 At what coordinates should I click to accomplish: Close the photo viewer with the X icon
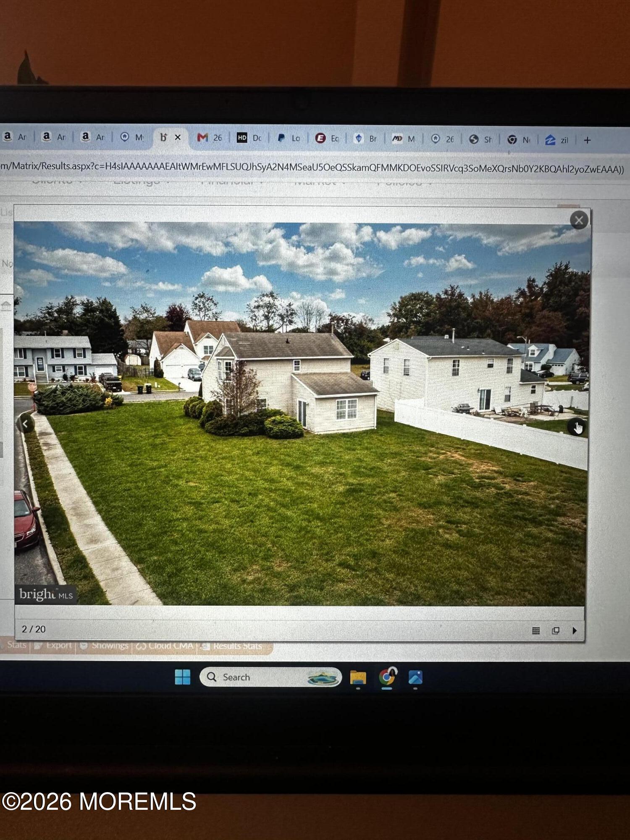579,220
